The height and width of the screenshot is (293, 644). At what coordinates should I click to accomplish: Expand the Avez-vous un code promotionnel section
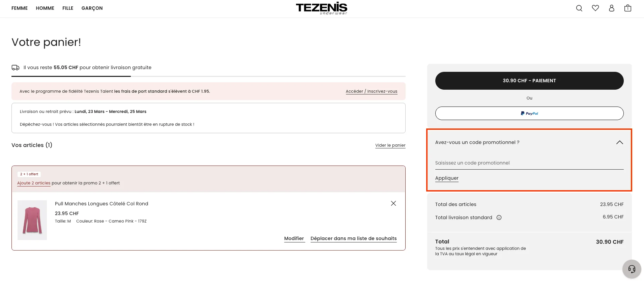tap(477, 142)
